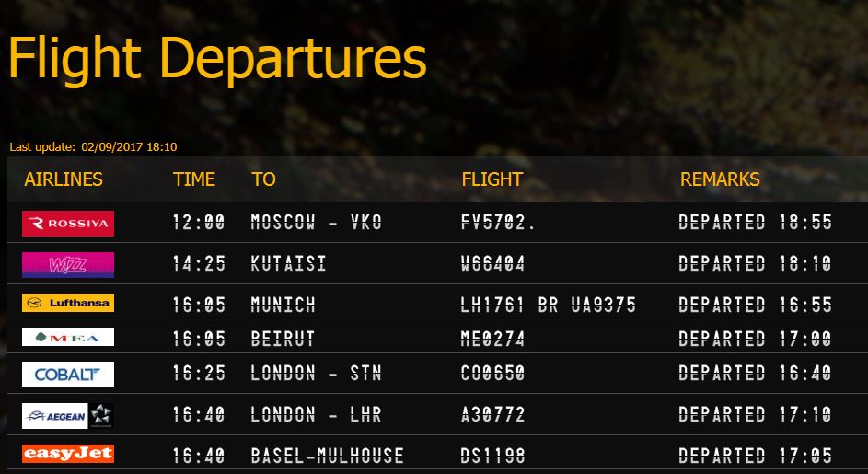Screen dimensions: 868x474
Task: Click the AIRLINES column header
Action: pos(64,179)
